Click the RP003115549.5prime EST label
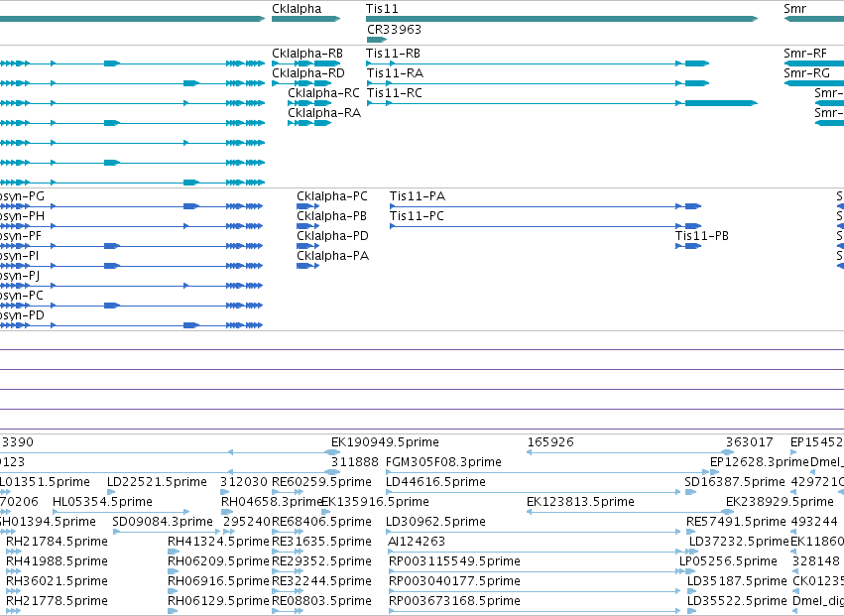The image size is (844, 616). [x=454, y=561]
